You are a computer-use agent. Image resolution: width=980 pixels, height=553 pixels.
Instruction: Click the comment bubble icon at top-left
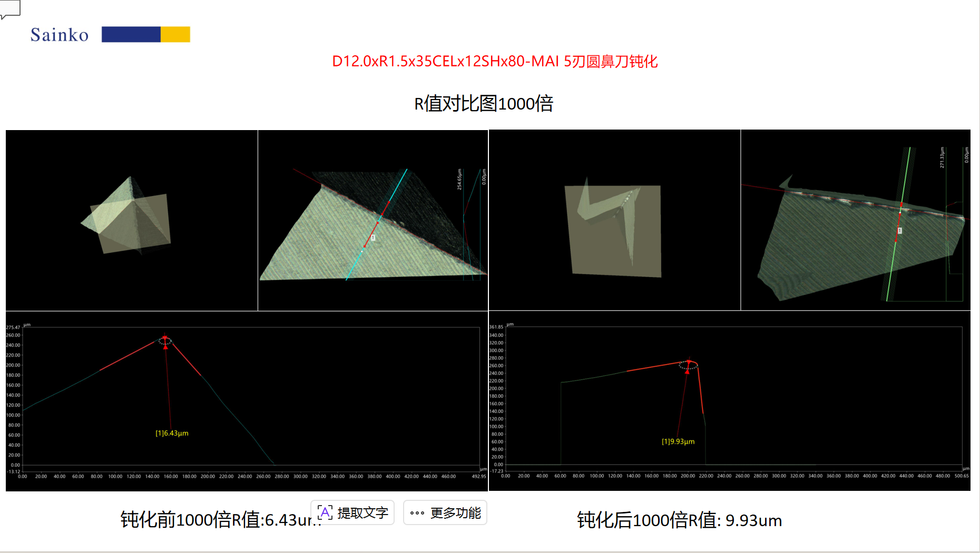[x=9, y=8]
